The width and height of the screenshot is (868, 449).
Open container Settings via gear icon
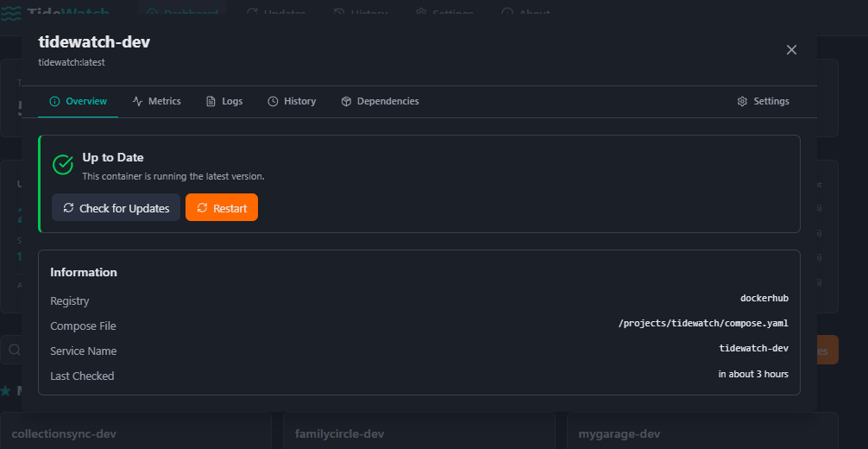(742, 101)
